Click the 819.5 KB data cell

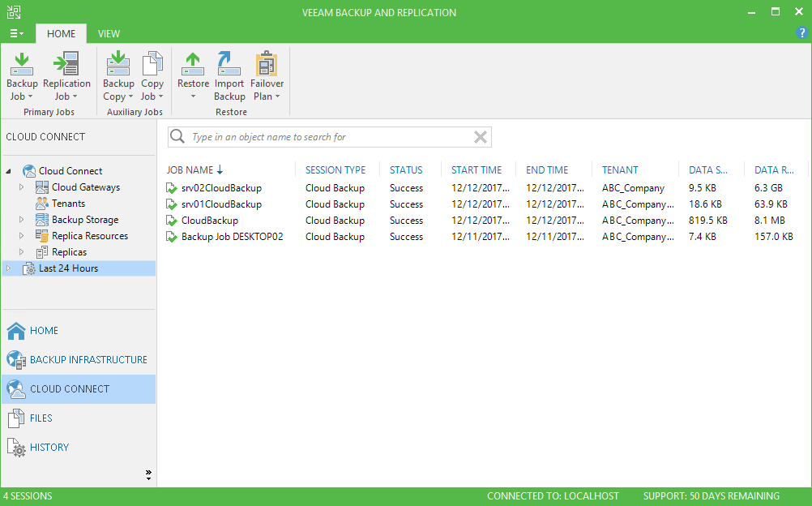[708, 221]
